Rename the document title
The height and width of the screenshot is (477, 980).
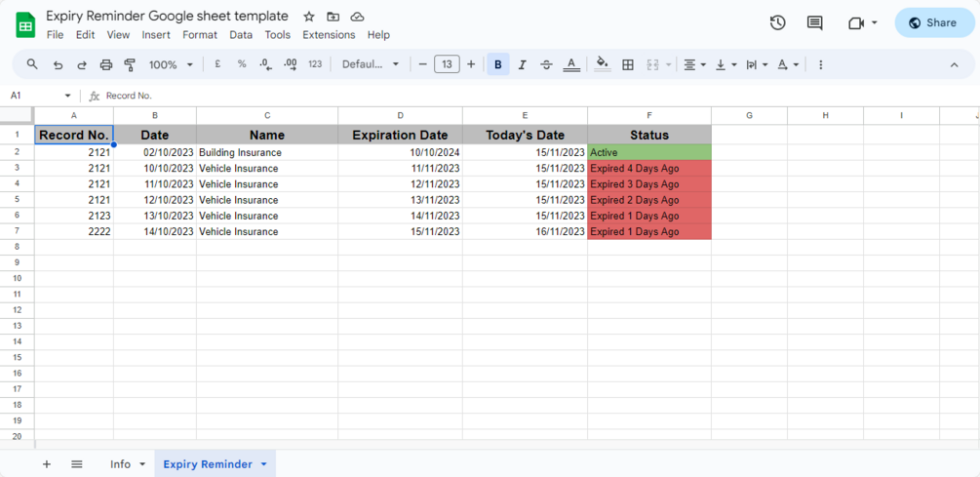168,17
